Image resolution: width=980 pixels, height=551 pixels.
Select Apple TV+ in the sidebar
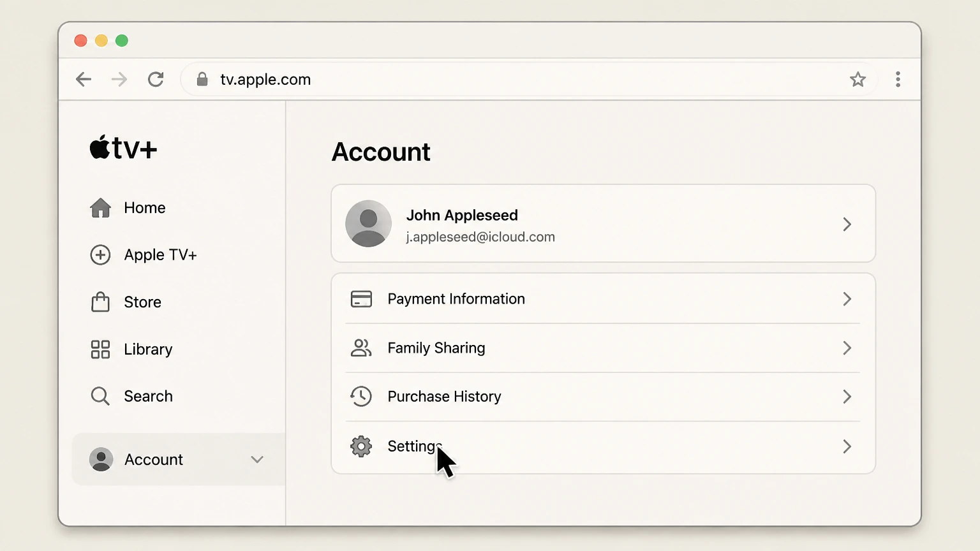(x=160, y=255)
